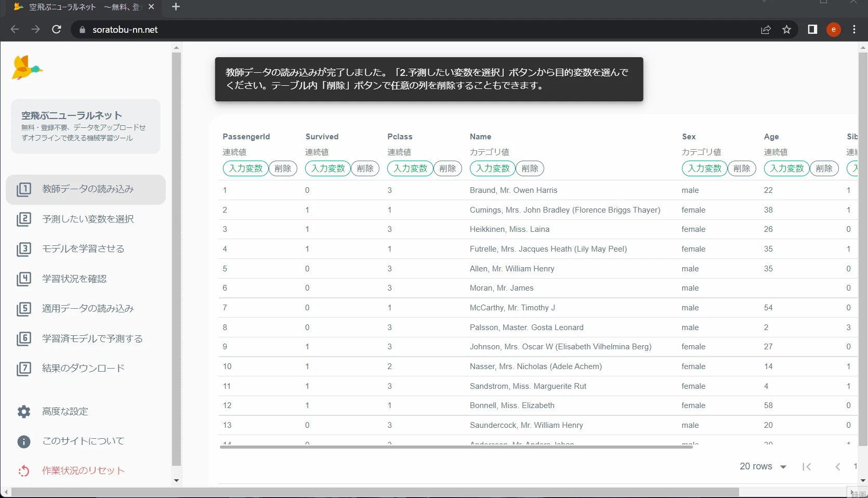Select モデルを学習させる menu item
The width and height of the screenshot is (868, 498).
(x=86, y=249)
